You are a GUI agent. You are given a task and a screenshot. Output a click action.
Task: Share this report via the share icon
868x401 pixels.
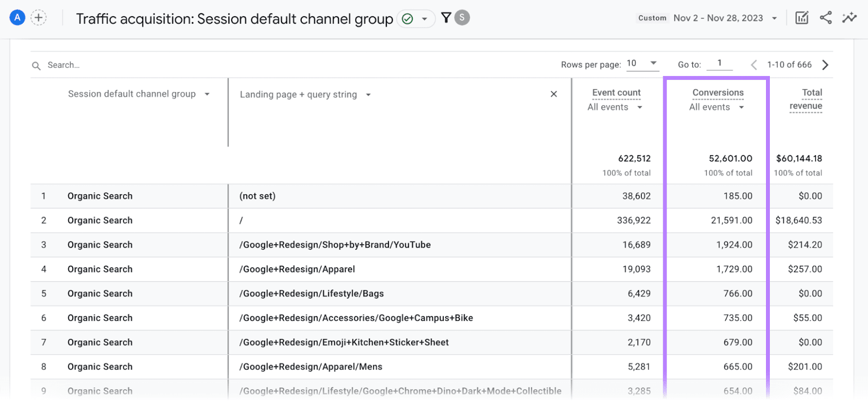click(825, 18)
